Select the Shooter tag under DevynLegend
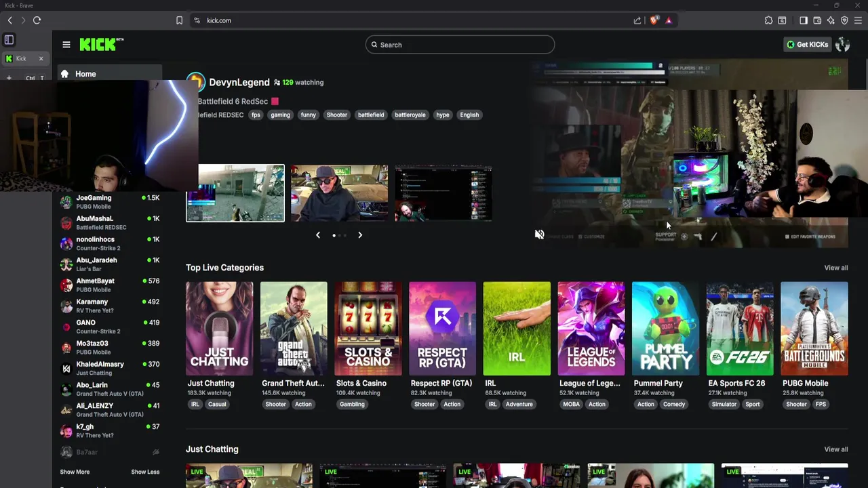The image size is (868, 488). coord(337,115)
